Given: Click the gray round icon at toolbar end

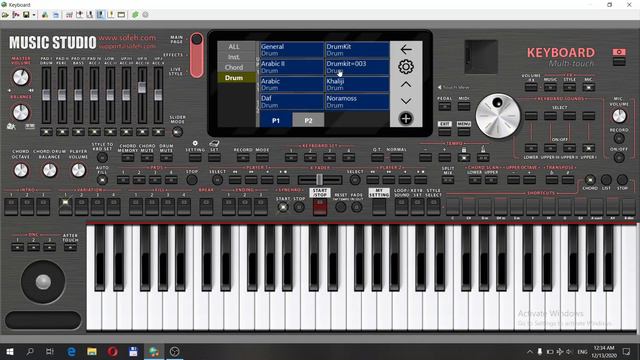Looking at the screenshot, I should pos(145,15).
